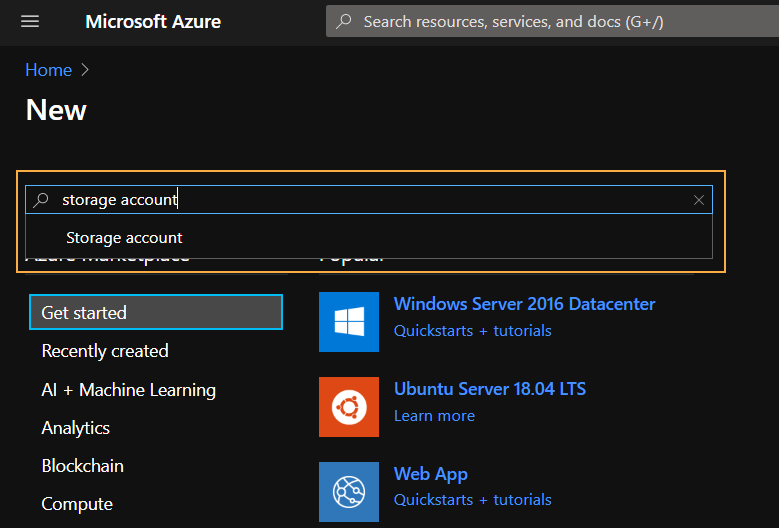The height and width of the screenshot is (528, 779).
Task: Click the marketplace search magnifier icon
Action: point(41,200)
